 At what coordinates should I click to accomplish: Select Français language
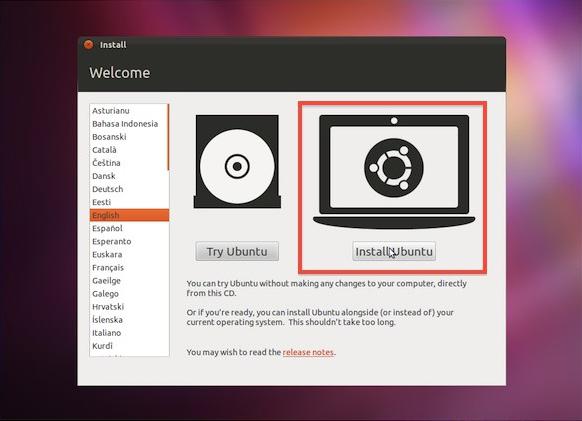(x=129, y=267)
